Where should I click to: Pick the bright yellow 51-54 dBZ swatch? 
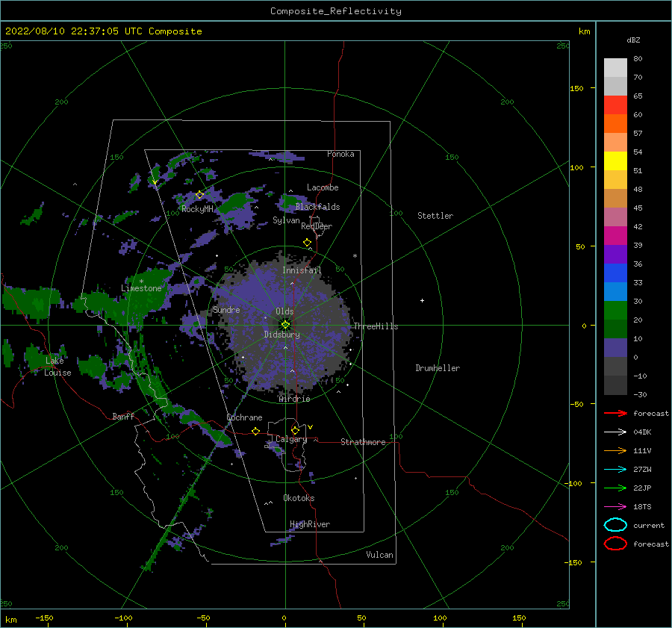click(615, 161)
